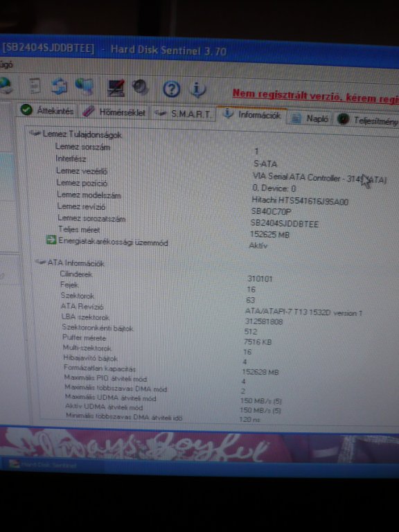Viewport: 399px width, 532px height.
Task: Switch to the Napló tab
Action: (x=310, y=118)
